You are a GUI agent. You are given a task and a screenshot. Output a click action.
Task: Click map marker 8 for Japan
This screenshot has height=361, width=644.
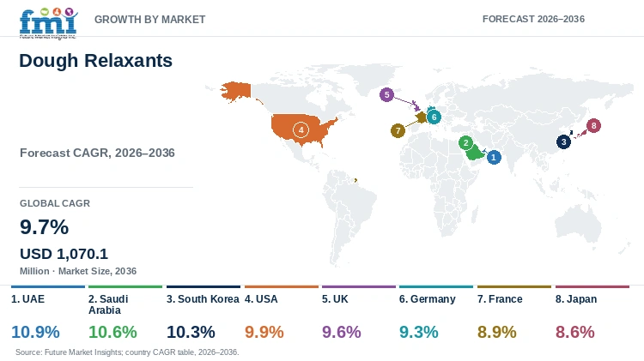[593, 125]
